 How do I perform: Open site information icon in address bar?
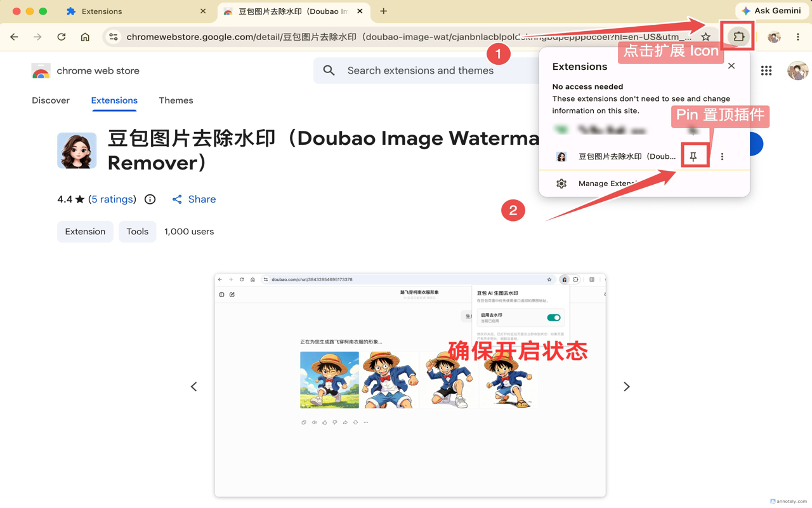114,37
